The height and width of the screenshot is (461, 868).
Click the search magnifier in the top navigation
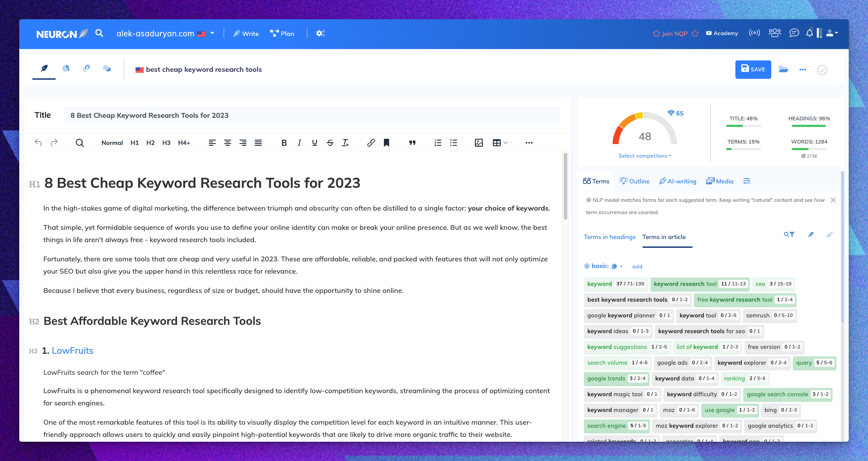click(99, 33)
